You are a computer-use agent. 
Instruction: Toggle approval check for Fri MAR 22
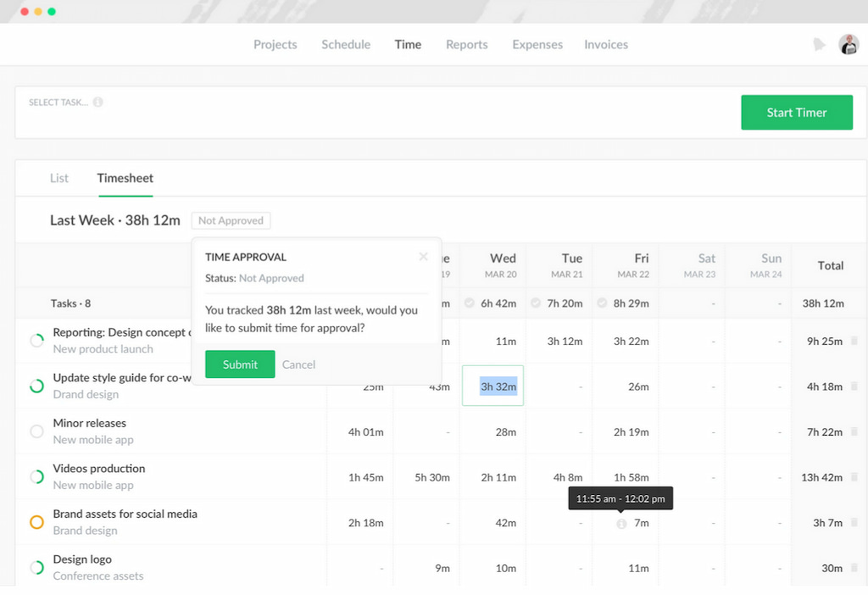[x=602, y=303]
